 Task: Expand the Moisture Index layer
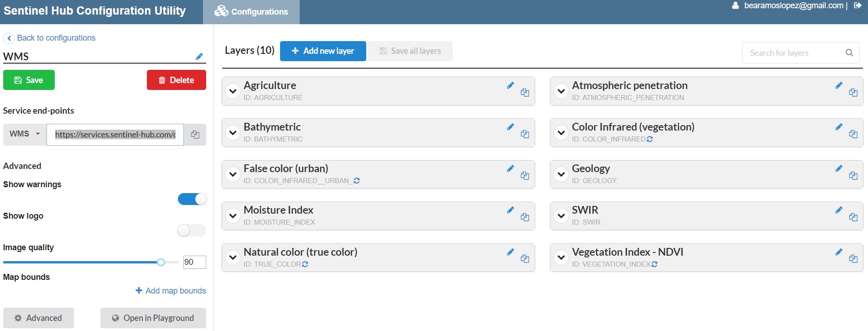tap(233, 216)
